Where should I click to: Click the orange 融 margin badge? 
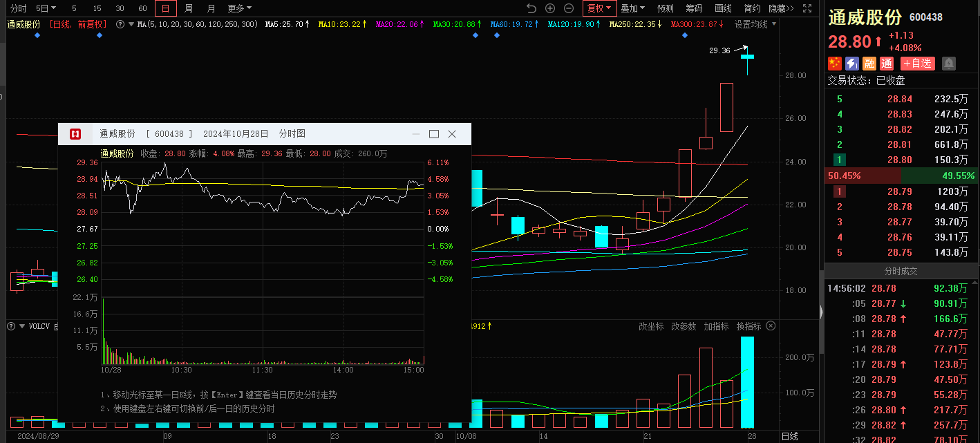[869, 64]
